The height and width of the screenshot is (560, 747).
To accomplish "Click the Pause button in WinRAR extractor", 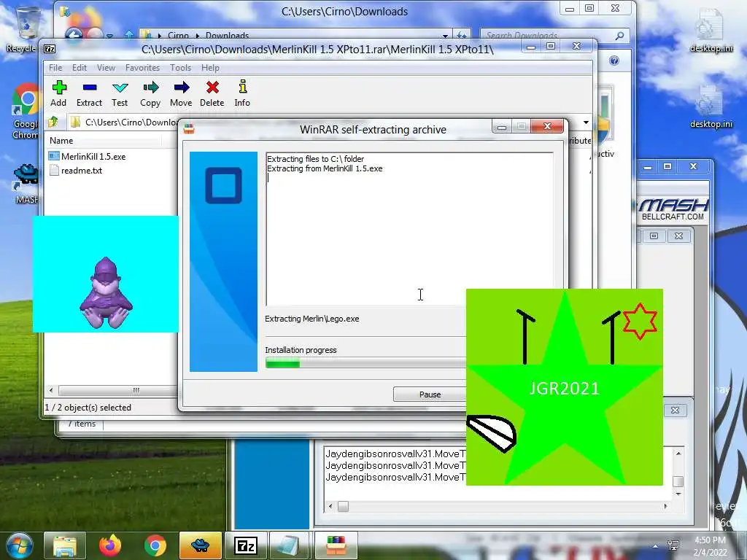I will 430,394.
